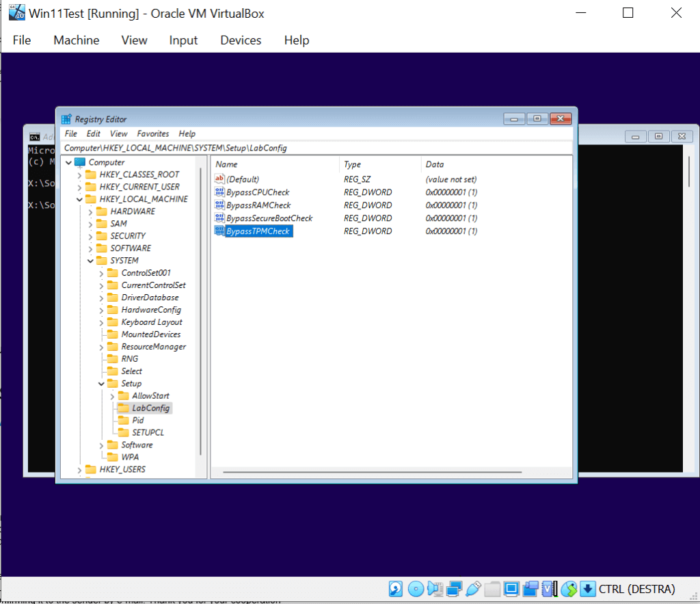Click the shared folders status icon

tap(492, 589)
